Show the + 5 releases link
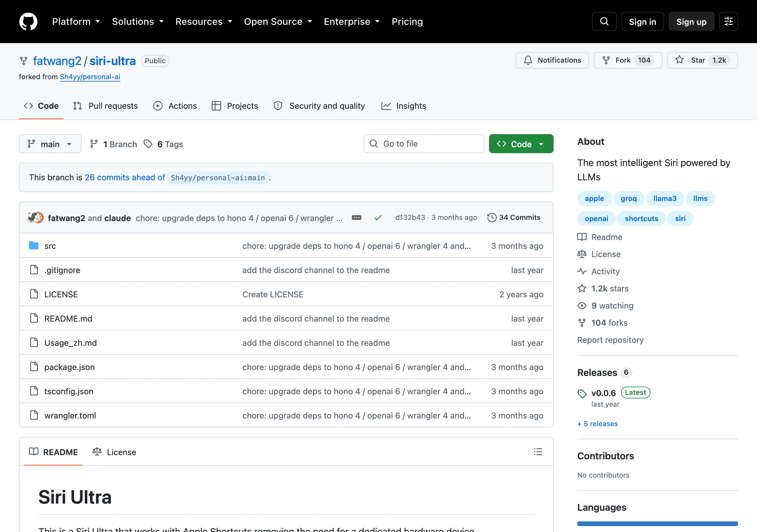This screenshot has height=532, width=757. pos(597,424)
